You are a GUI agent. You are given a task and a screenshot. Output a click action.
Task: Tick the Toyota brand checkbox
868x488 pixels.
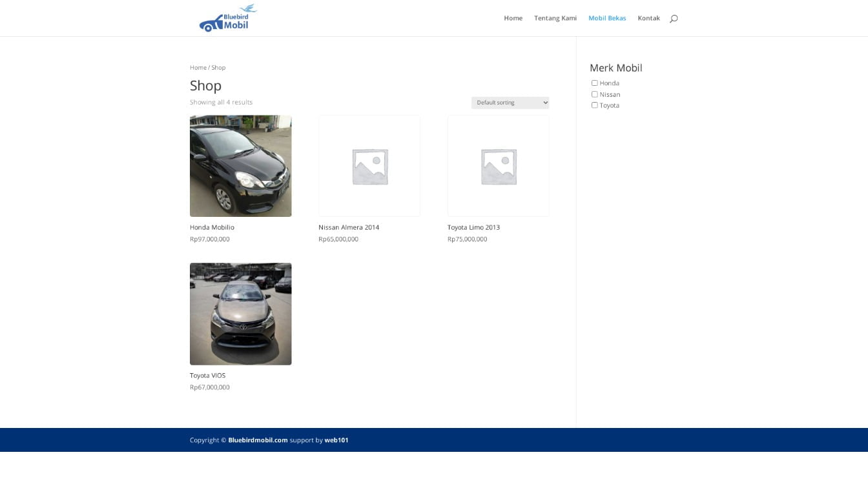pyautogui.click(x=595, y=105)
